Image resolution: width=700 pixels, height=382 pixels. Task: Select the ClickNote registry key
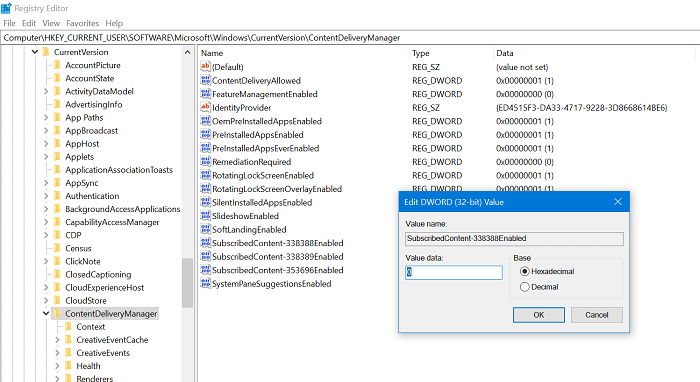coord(83,262)
